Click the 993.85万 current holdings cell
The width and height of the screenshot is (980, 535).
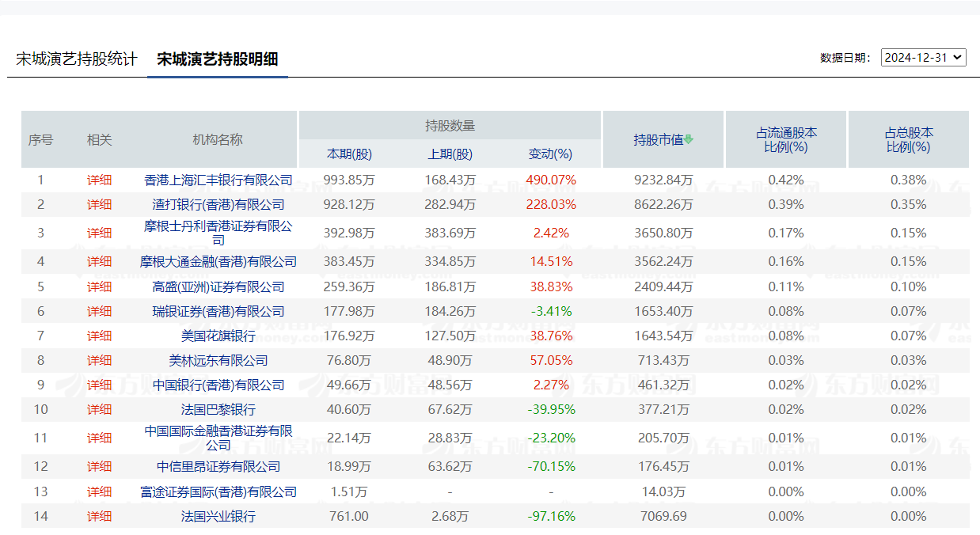349,180
